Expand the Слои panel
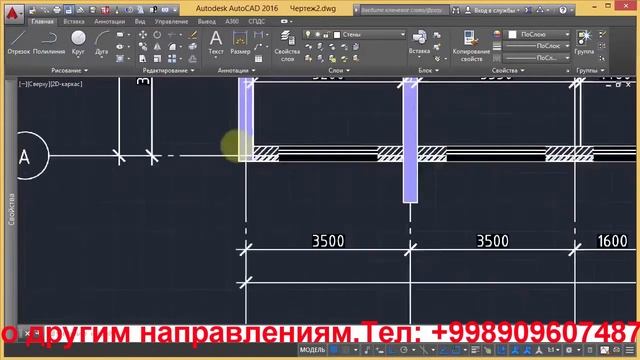Screen dimensions: 640x360 tap(339, 71)
